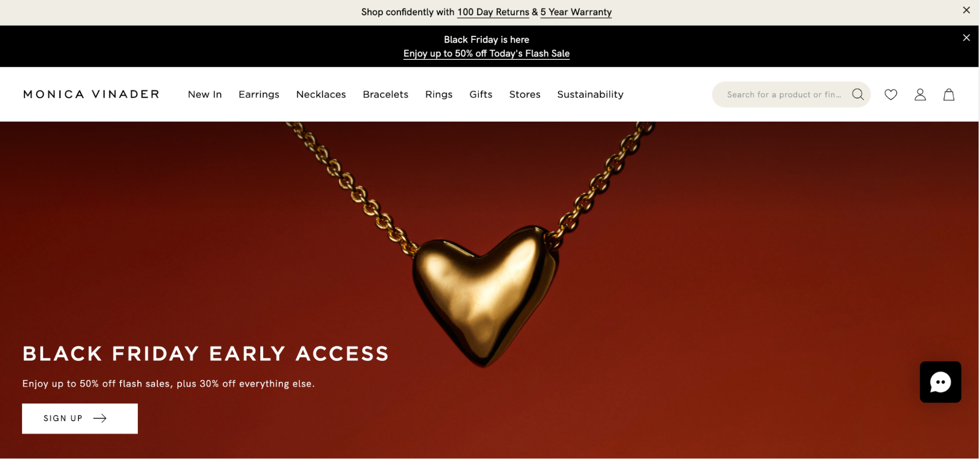Open the account profile icon
The image size is (980, 459).
pos(920,95)
